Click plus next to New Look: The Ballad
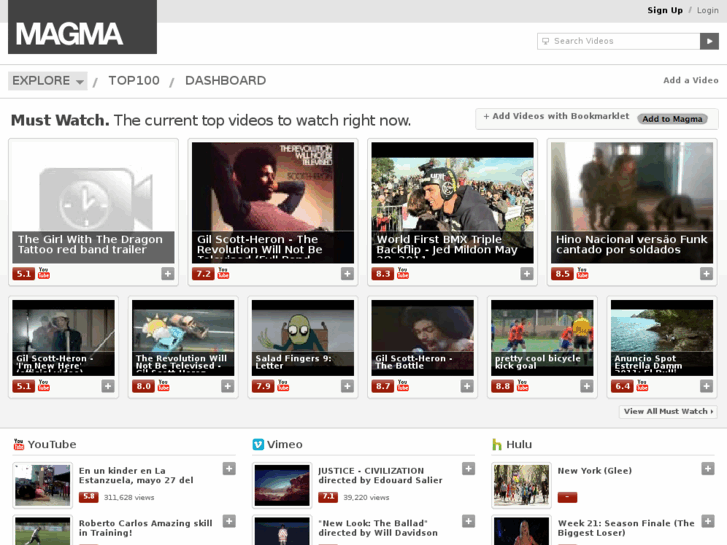The height and width of the screenshot is (545, 727). pos(468,521)
